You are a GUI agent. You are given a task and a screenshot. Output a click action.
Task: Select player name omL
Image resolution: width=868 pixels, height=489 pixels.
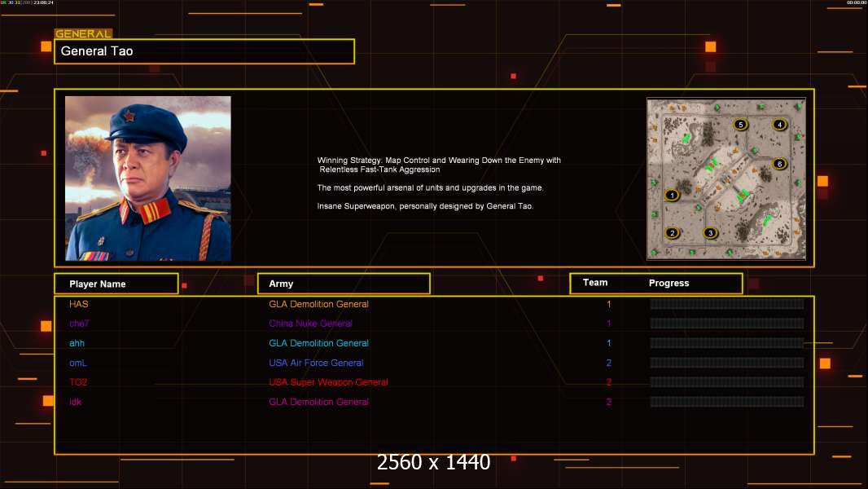tap(78, 363)
